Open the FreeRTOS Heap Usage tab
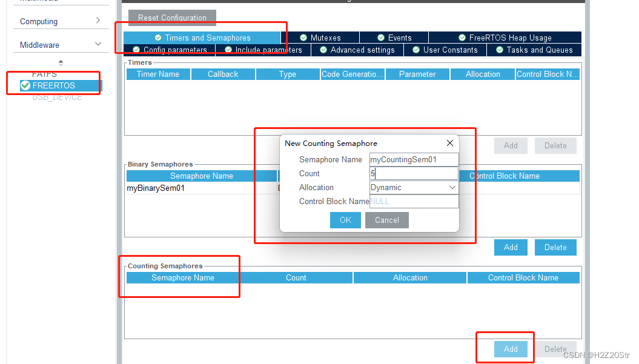 point(505,38)
